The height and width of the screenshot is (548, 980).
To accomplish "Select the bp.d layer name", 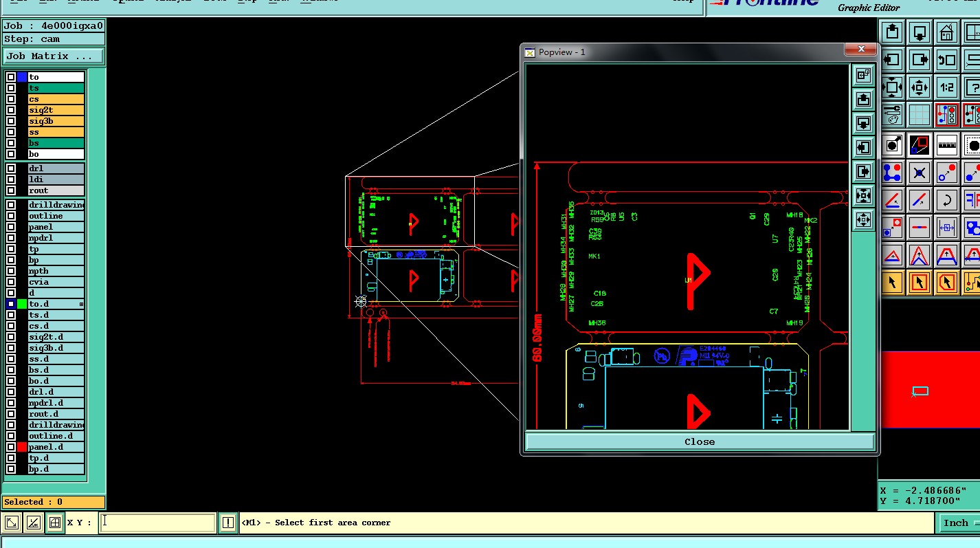I will (56, 469).
